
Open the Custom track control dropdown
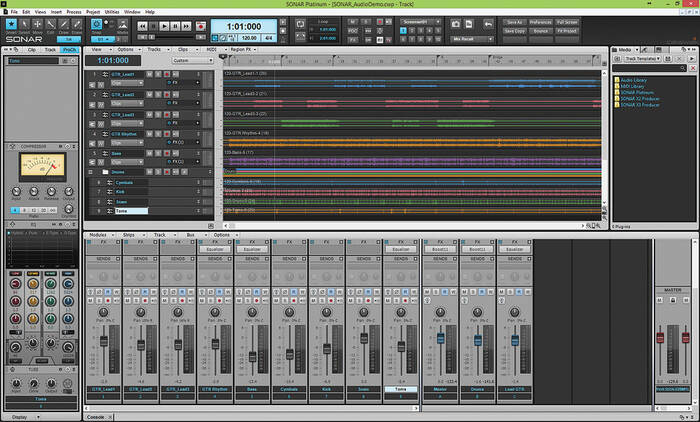[192, 60]
